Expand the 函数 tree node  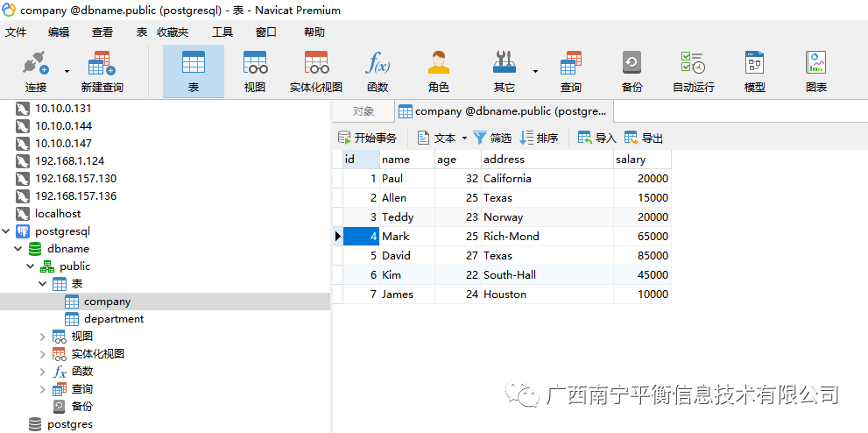point(43,372)
